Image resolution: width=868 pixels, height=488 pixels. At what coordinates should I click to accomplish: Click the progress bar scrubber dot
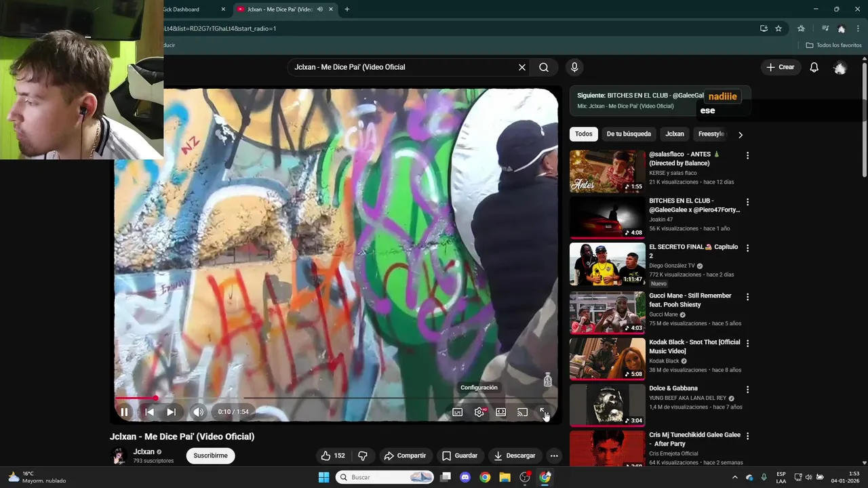click(x=155, y=398)
